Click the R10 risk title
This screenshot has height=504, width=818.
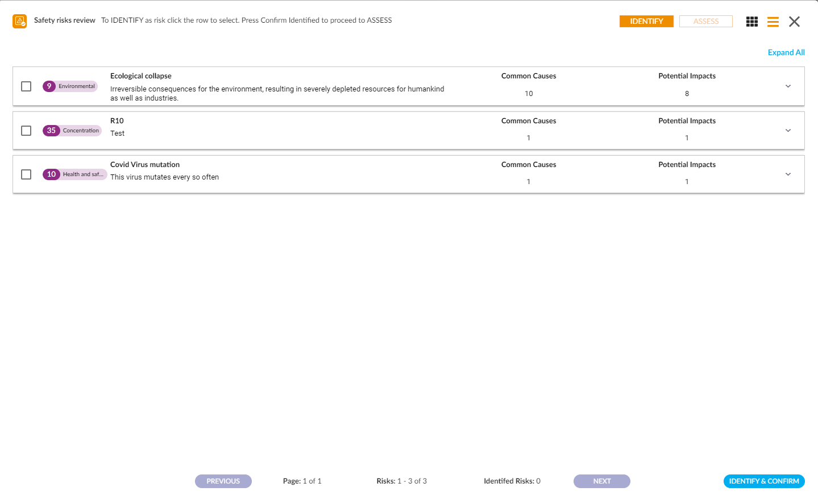pos(117,121)
